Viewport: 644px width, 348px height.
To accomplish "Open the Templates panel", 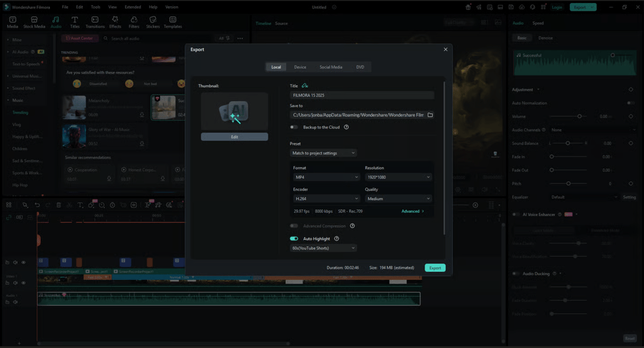I will click(173, 22).
